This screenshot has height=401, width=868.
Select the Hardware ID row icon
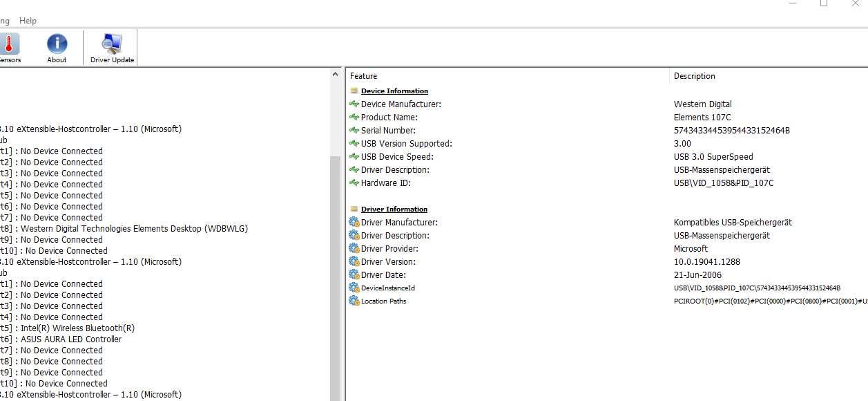354,183
